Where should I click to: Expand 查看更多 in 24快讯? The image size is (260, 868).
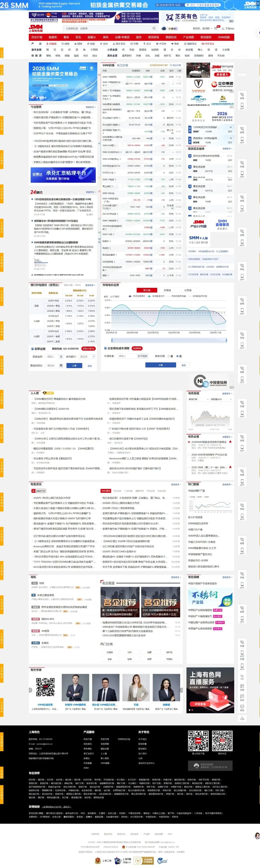[90, 192]
